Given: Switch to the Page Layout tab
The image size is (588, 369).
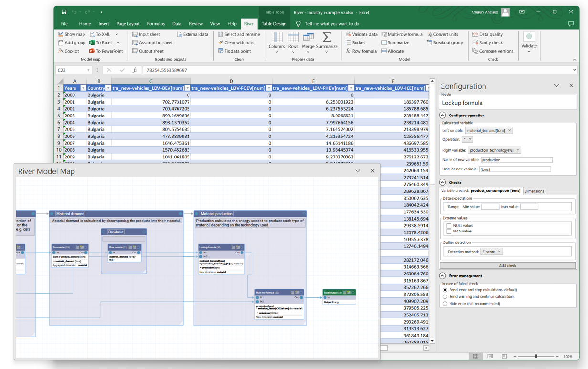Looking at the screenshot, I should coord(128,23).
